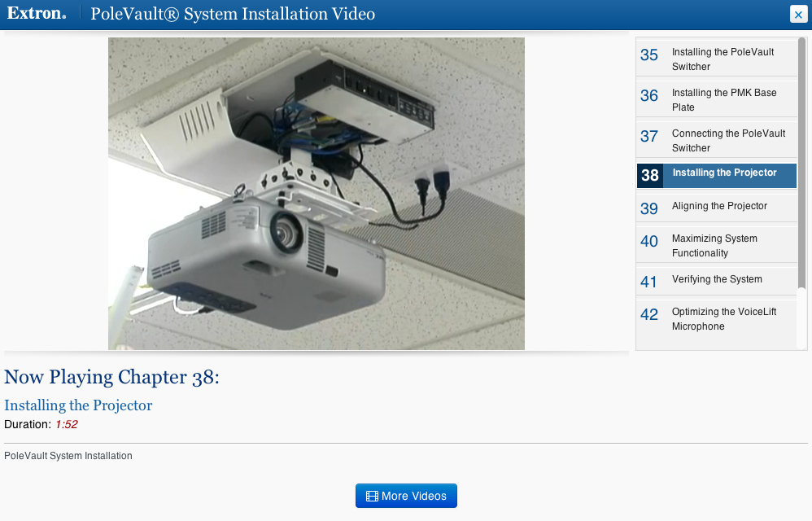Viewport: 812px width, 521px height.
Task: Click the duration value 1:52
Action: 67,424
